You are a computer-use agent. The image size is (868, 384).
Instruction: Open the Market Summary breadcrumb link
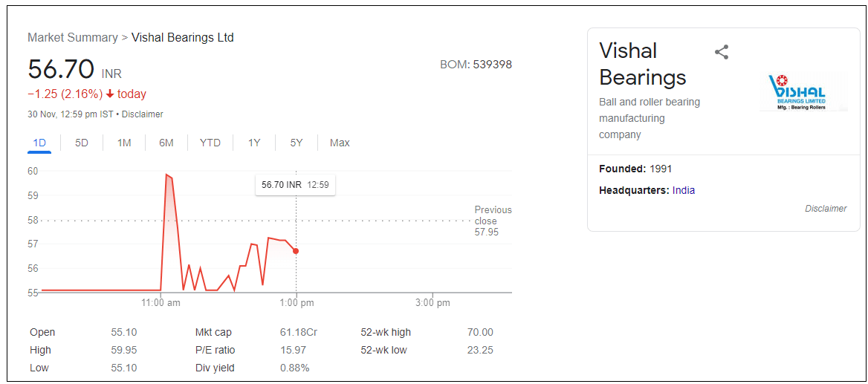[73, 37]
